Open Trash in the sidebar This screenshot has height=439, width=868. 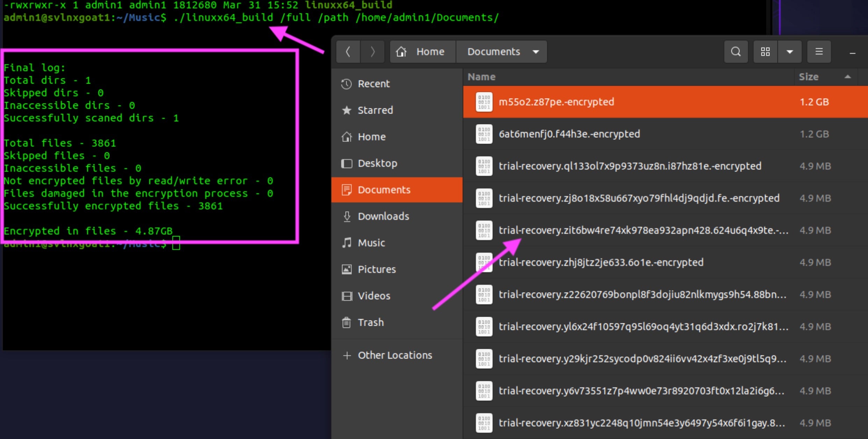point(370,322)
